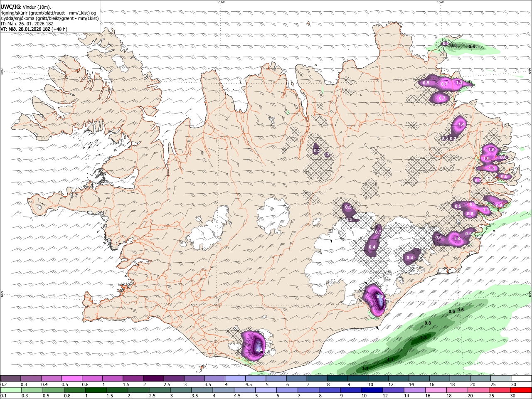Pick the palest green 0.1 rain swatch
The width and height of the screenshot is (532, 399).
click(10, 390)
